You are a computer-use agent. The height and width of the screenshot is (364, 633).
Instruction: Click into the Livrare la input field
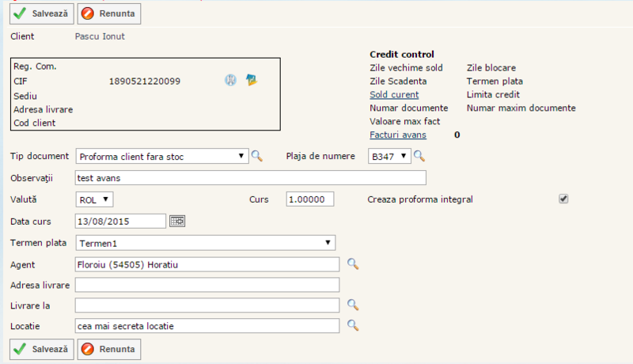(x=207, y=305)
